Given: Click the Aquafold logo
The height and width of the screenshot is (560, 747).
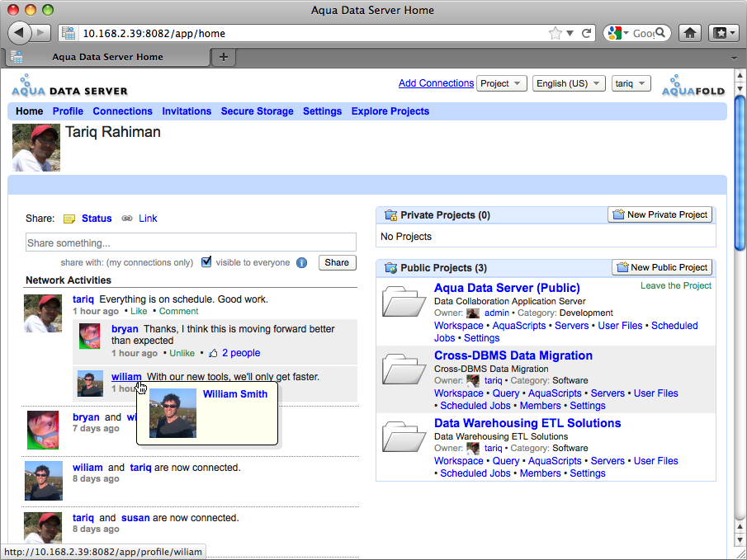Looking at the screenshot, I should [x=693, y=86].
